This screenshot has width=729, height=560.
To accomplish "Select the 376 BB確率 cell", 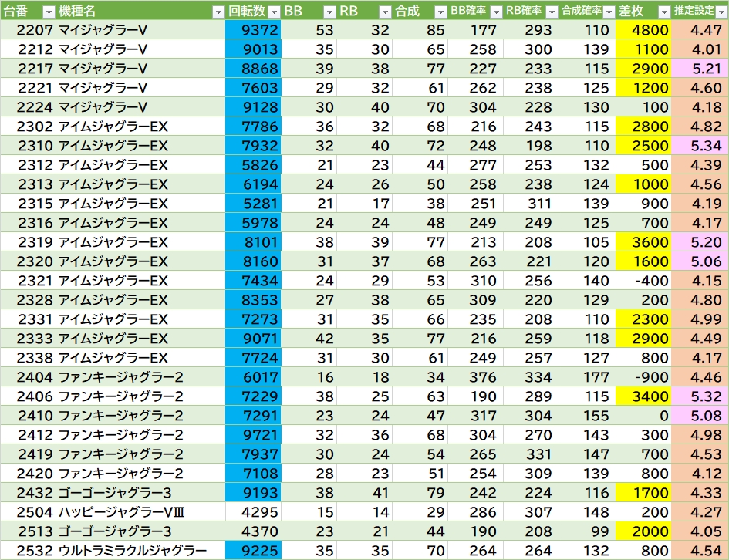I will [475, 377].
